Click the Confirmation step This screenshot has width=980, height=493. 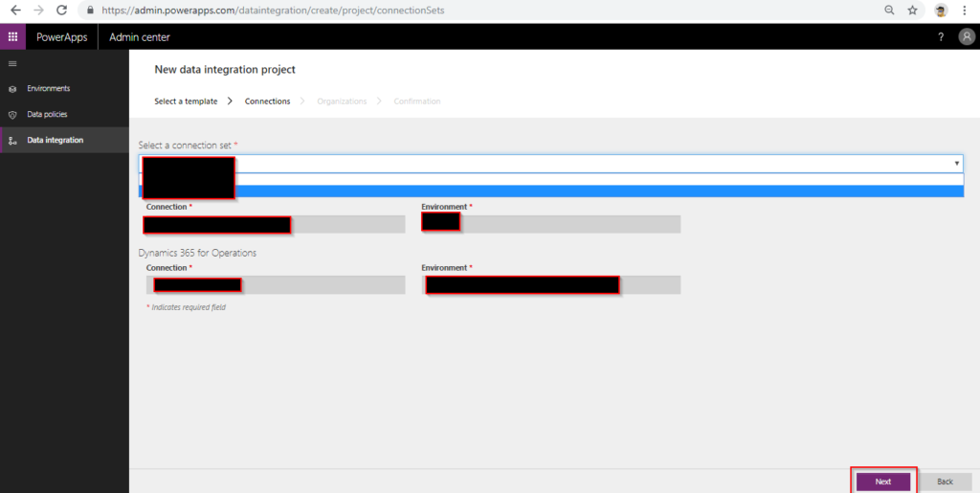click(x=417, y=101)
